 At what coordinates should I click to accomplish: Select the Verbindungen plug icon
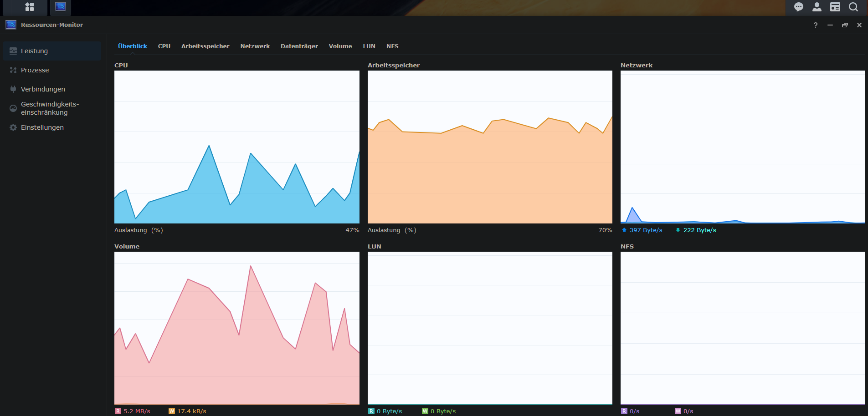point(13,89)
